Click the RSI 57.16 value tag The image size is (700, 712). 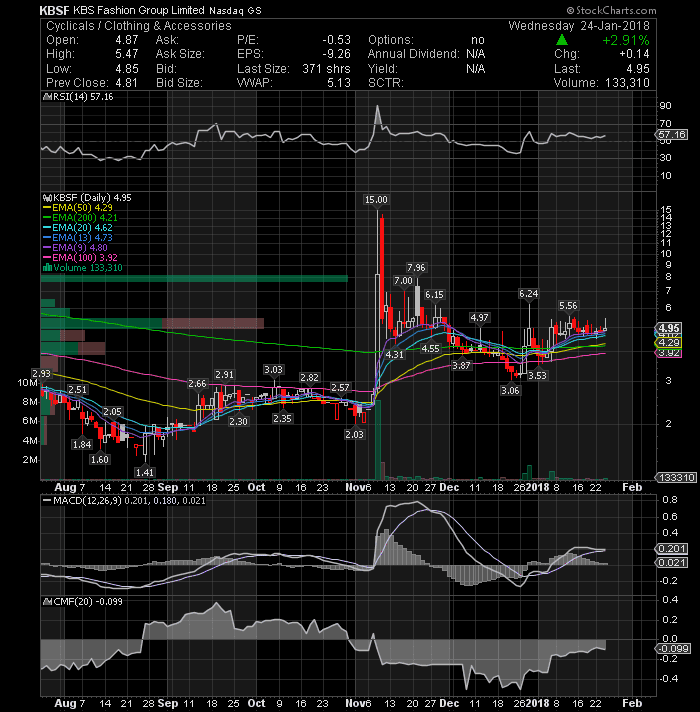(x=672, y=134)
